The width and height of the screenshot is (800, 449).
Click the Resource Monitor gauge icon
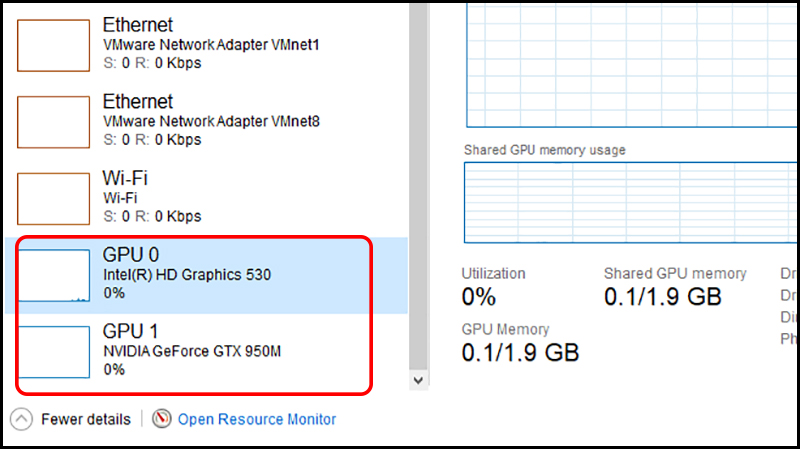click(x=162, y=419)
